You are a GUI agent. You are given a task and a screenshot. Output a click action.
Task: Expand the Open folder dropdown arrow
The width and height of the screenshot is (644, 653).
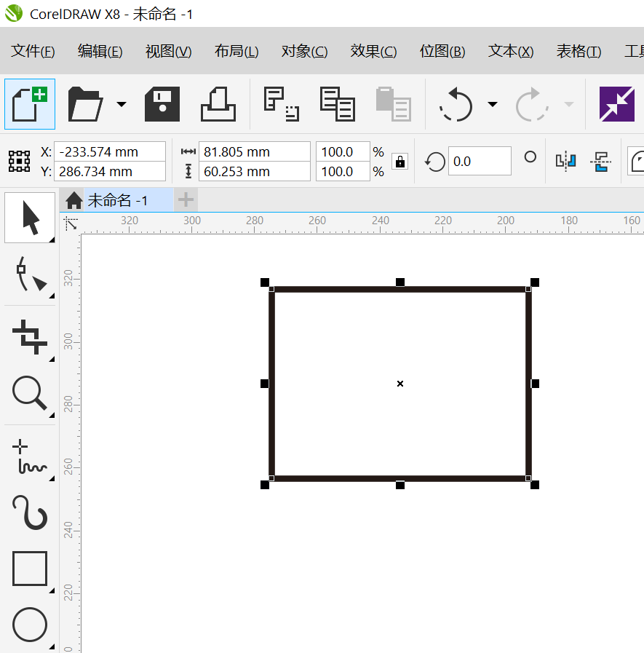[x=121, y=104]
